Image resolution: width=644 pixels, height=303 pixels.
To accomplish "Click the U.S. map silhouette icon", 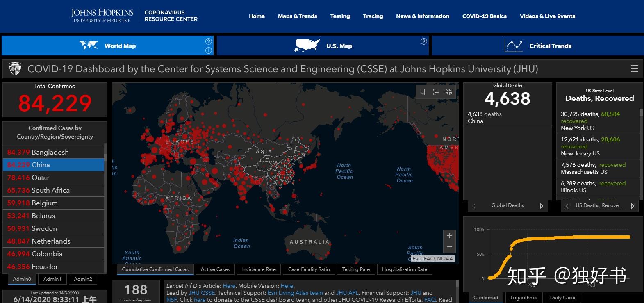I will coord(307,45).
